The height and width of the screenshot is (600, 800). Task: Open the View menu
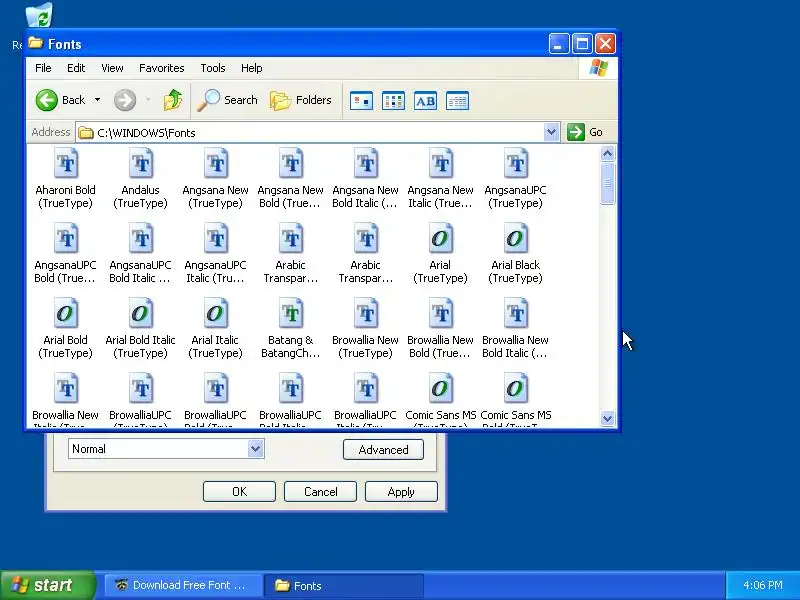click(112, 68)
